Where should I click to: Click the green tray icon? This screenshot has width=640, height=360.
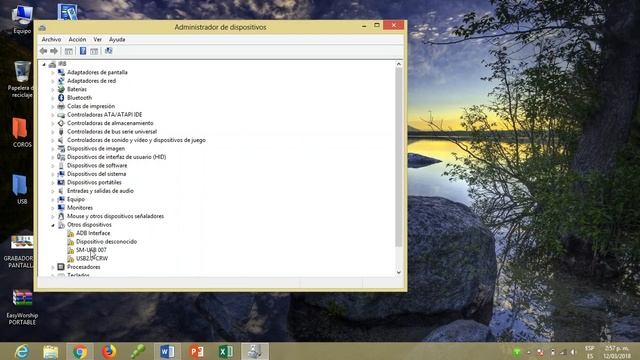coord(517,352)
